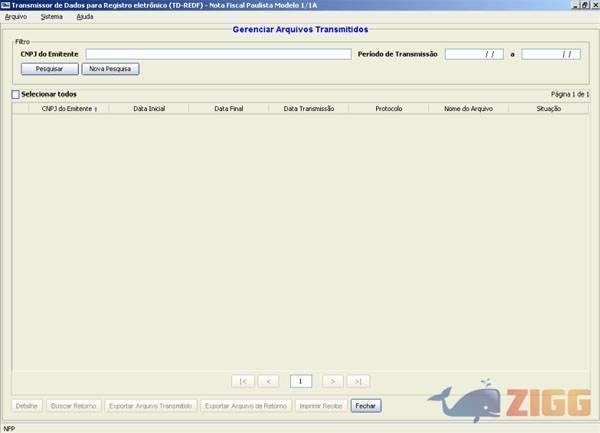This screenshot has height=433, width=600.
Task: Open the Sistema menu
Action: pyautogui.click(x=51, y=17)
